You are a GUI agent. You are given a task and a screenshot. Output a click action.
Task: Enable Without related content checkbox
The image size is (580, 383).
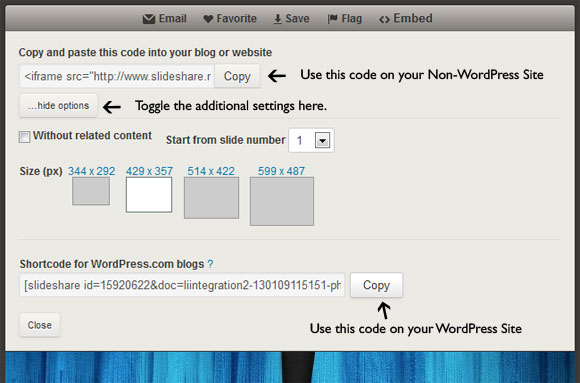point(24,137)
